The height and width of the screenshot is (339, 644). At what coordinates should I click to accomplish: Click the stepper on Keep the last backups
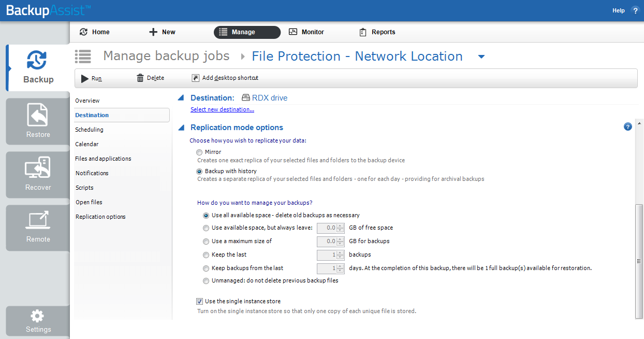click(340, 255)
